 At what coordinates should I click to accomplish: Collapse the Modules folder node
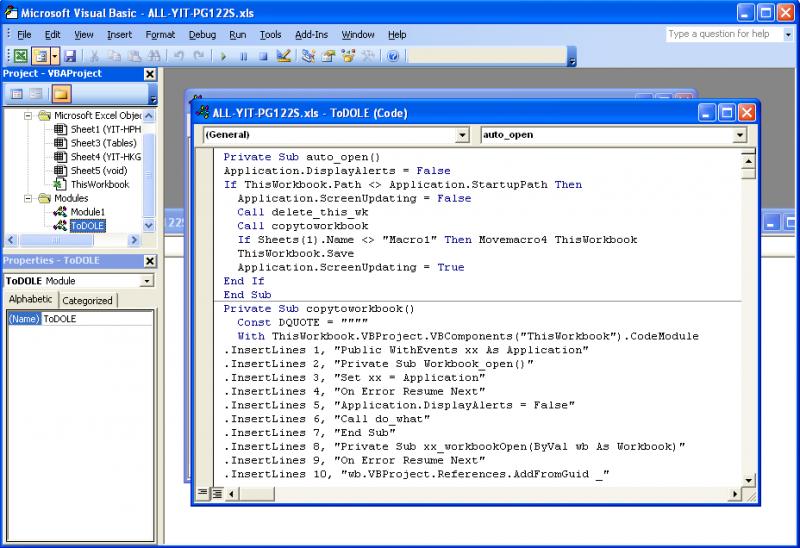pyautogui.click(x=29, y=198)
